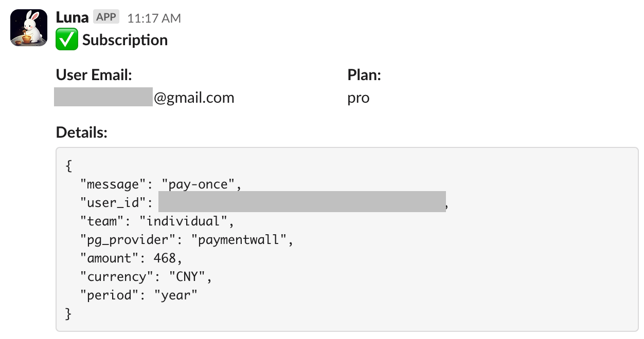Click the closing brace in code block
This screenshot has width=644, height=339.
pyautogui.click(x=69, y=314)
